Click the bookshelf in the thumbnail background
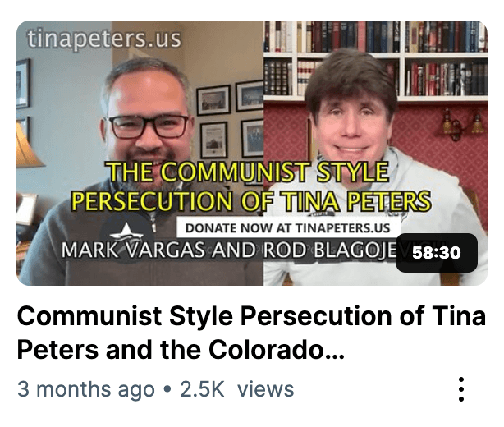The width and height of the screenshot is (504, 427). (x=375, y=57)
